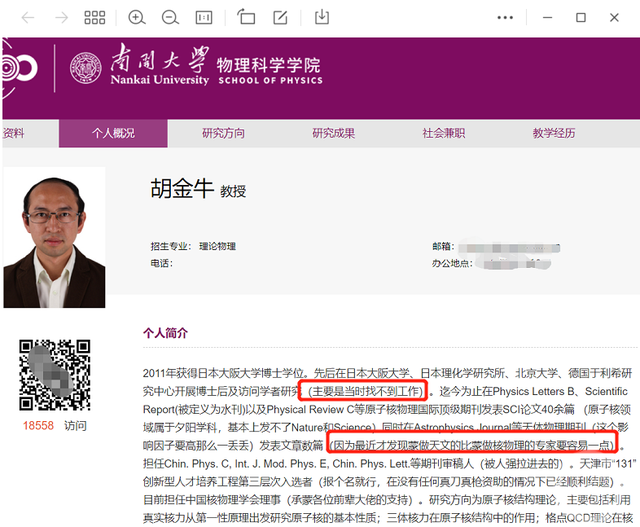Switch to the 研究方向 tab

click(223, 133)
